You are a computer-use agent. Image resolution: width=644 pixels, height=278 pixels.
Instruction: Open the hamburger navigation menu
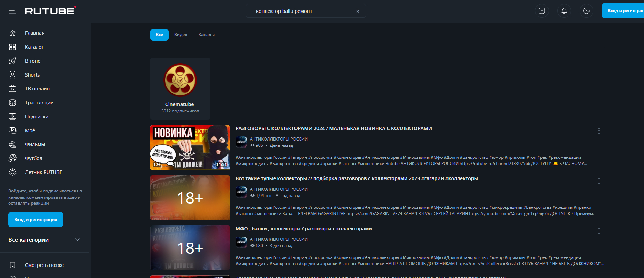coord(13,11)
